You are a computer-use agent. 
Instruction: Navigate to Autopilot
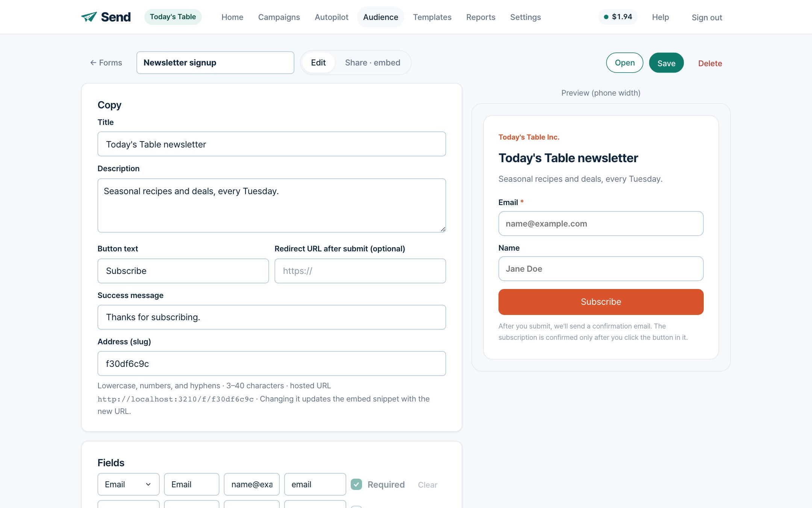point(332,17)
